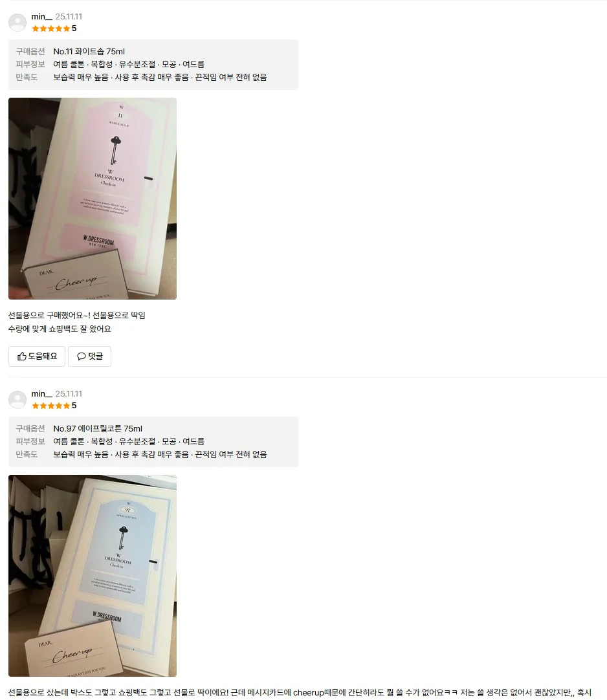Click the speech bubble icon in 댓글
607x700 pixels.
(x=82, y=356)
